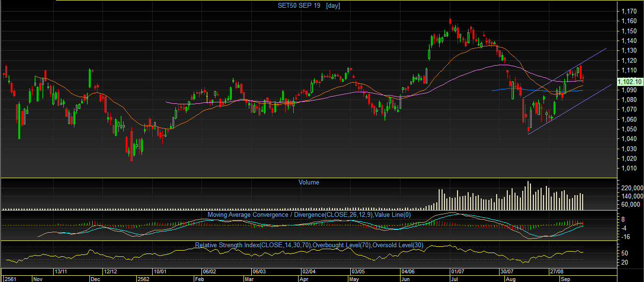Select the Volume panel title
The width and height of the screenshot is (644, 282).
(309, 183)
